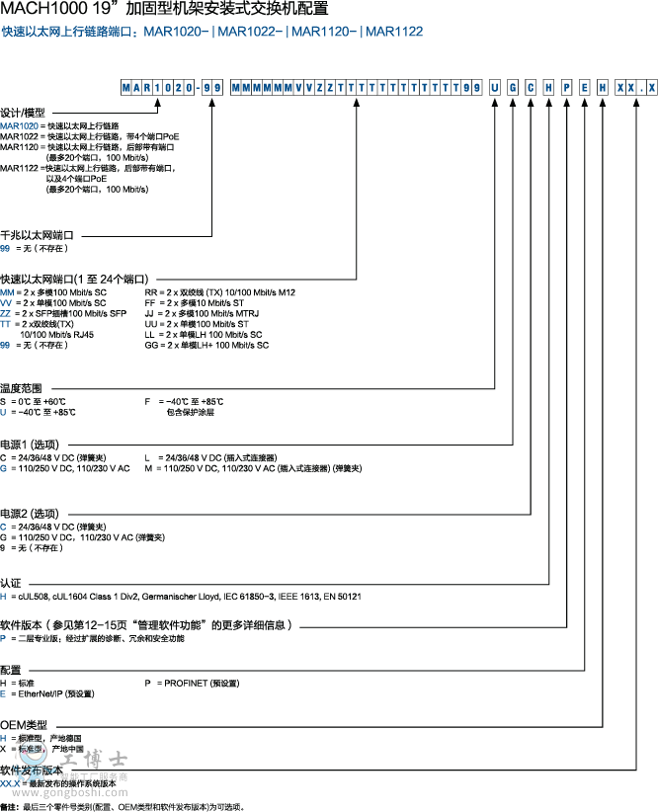Click the row "H = cUL508, cUL1604 Class 1 Div2…"
Screen dimensions: 658x812
181,597
